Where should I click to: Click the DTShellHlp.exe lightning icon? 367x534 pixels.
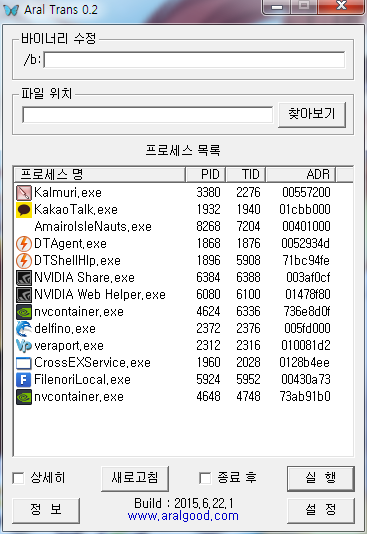click(x=23, y=261)
